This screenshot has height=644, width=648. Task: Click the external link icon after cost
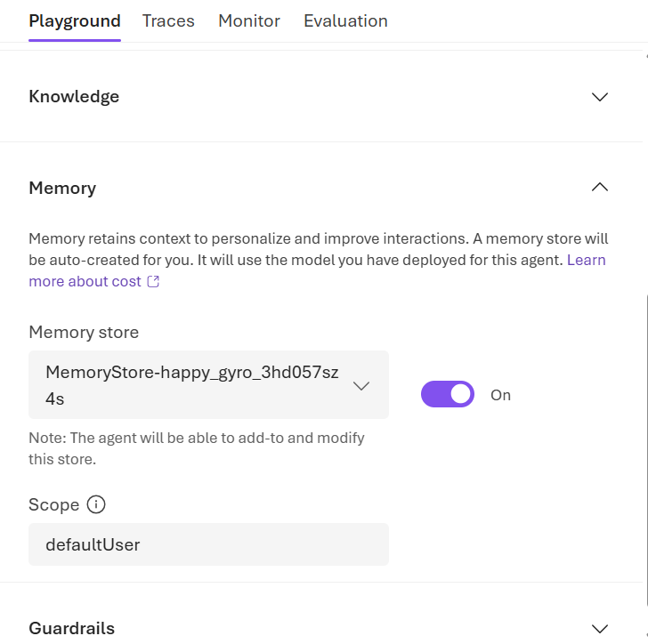tap(153, 282)
